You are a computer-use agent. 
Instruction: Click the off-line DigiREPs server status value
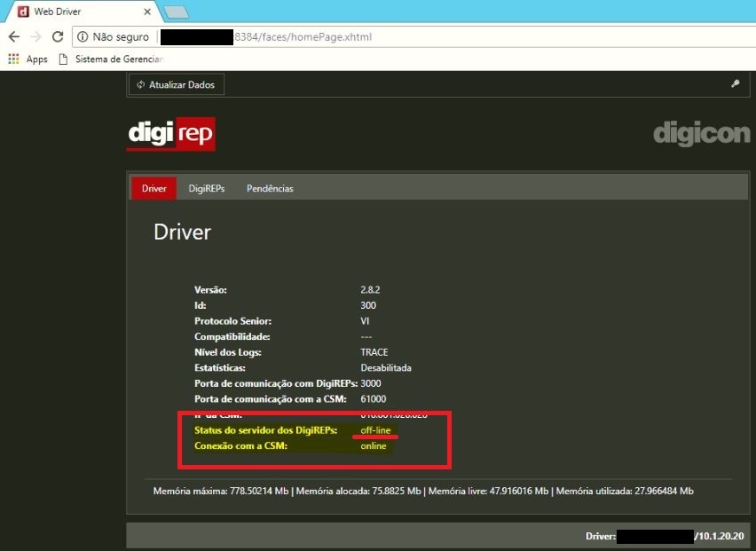pyautogui.click(x=375, y=430)
